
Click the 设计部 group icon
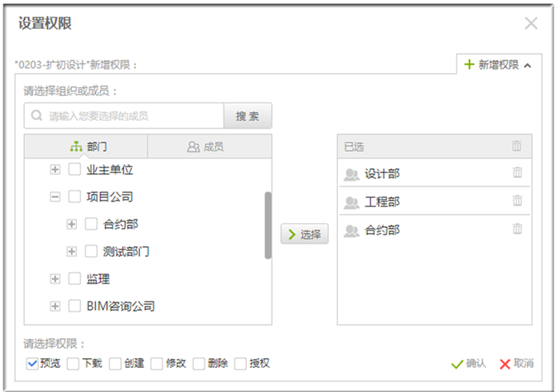pyautogui.click(x=351, y=174)
